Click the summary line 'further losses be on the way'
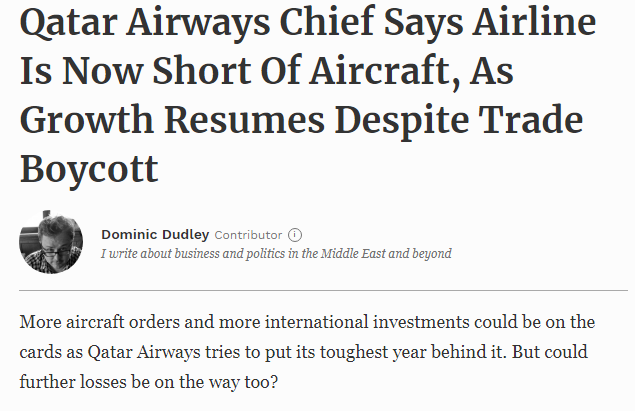 (x=149, y=382)
